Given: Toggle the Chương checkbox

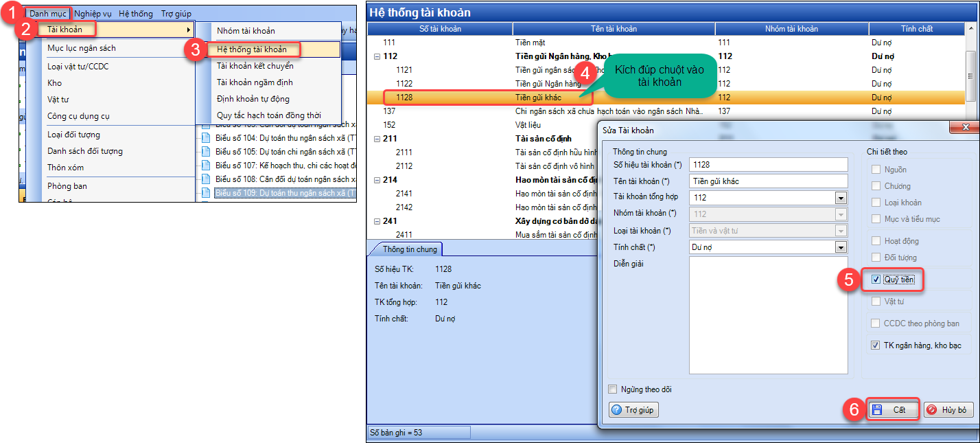Looking at the screenshot, I should coord(876,186).
